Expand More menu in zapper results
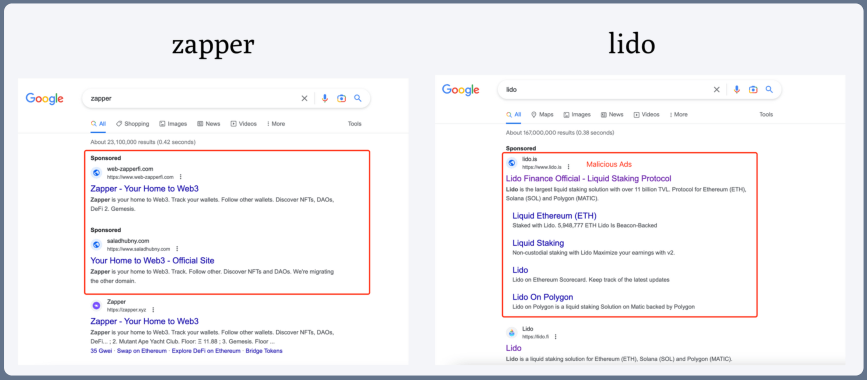 276,124
